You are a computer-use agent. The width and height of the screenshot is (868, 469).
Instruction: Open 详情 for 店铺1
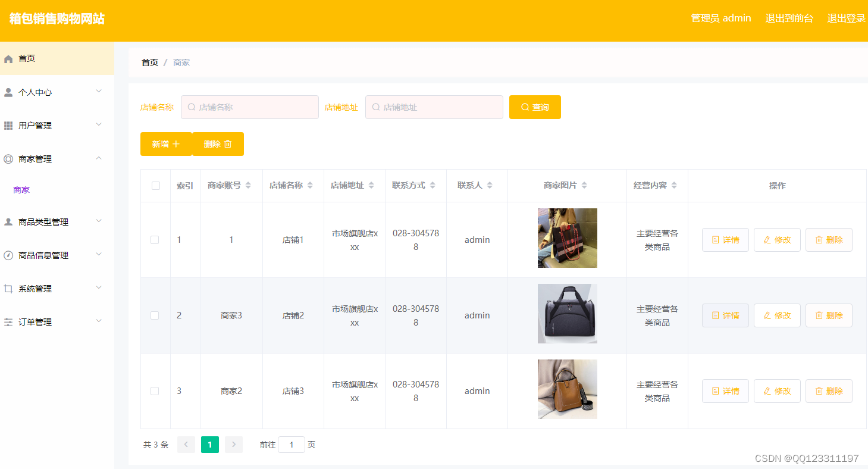pos(725,240)
